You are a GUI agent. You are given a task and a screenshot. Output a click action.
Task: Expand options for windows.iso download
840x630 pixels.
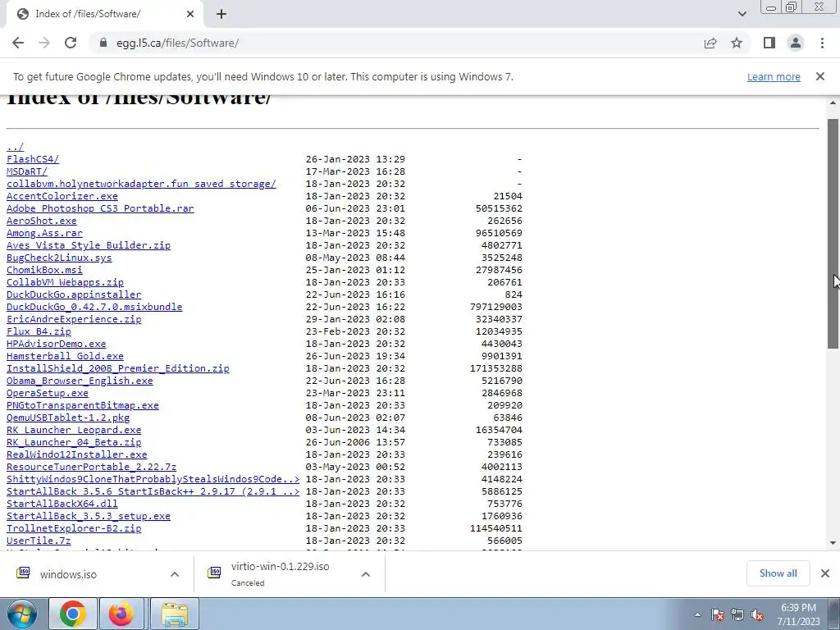point(175,574)
